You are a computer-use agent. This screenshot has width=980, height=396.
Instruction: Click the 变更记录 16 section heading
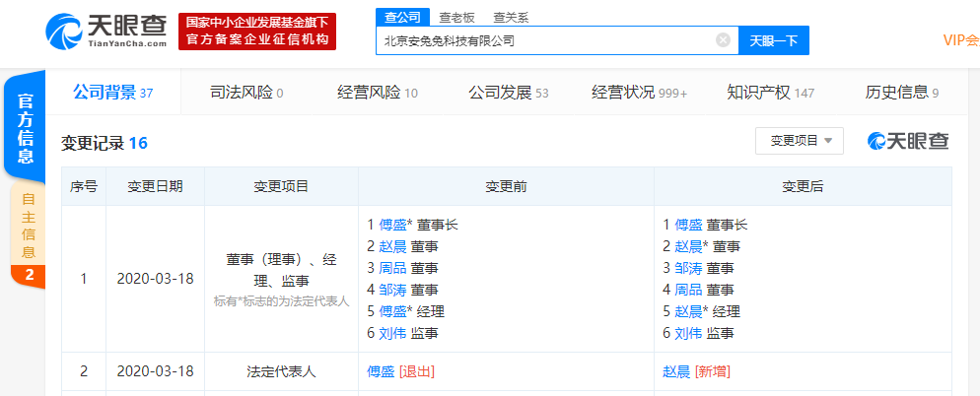(x=104, y=143)
